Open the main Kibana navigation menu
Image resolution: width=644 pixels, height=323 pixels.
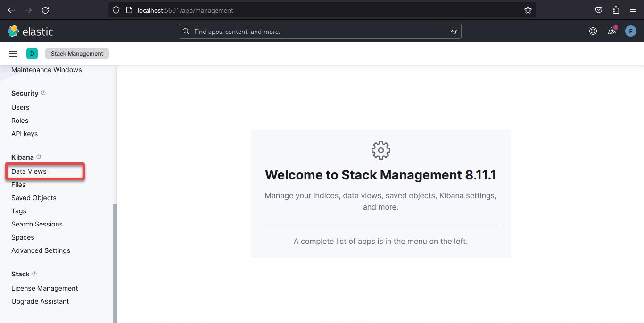pos(13,53)
